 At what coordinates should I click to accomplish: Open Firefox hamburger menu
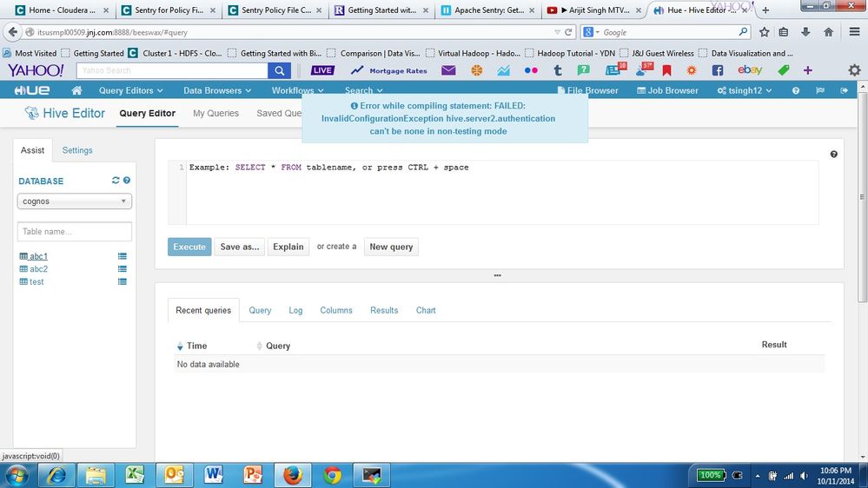click(854, 32)
